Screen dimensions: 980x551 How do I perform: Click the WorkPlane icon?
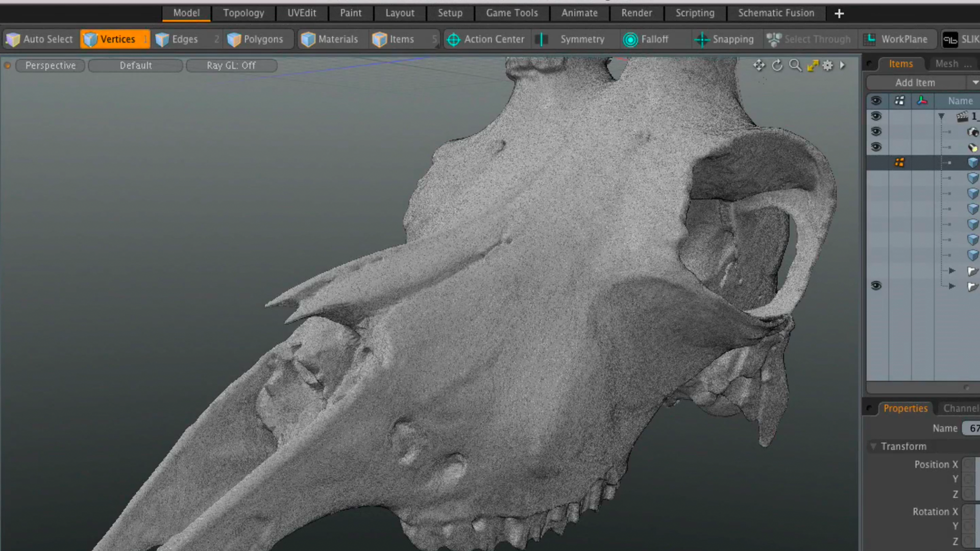pyautogui.click(x=870, y=39)
